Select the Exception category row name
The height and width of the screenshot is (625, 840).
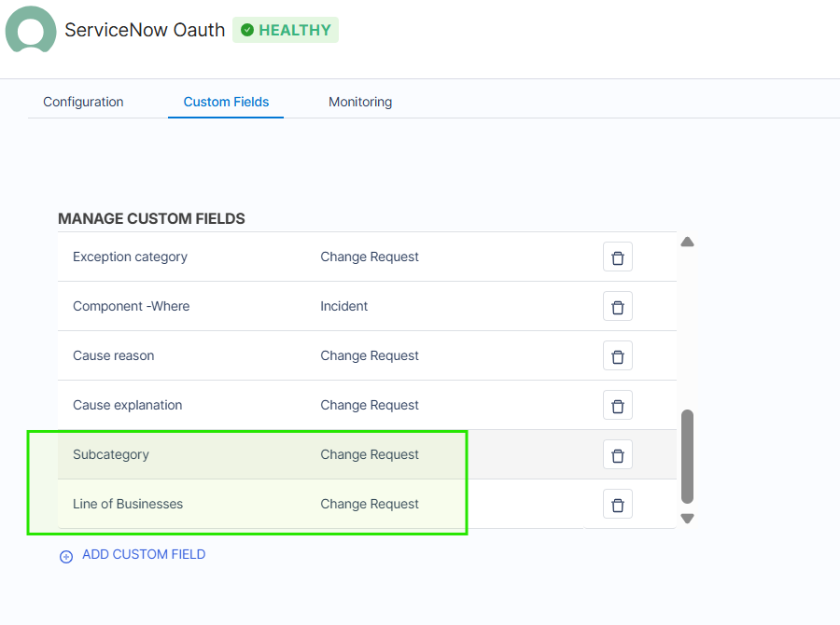[x=130, y=257]
